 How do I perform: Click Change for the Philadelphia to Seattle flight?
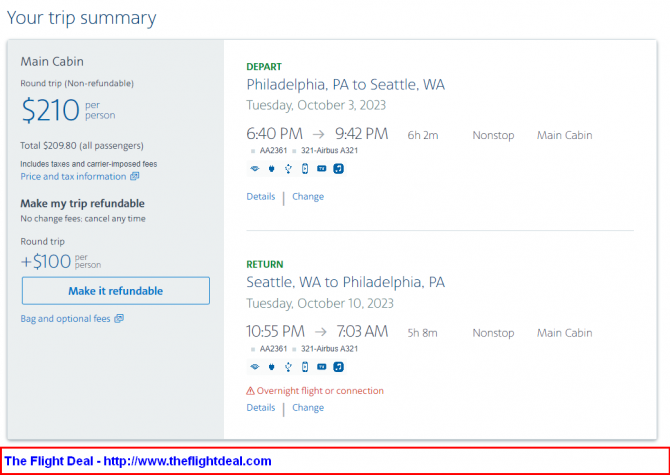(x=308, y=196)
